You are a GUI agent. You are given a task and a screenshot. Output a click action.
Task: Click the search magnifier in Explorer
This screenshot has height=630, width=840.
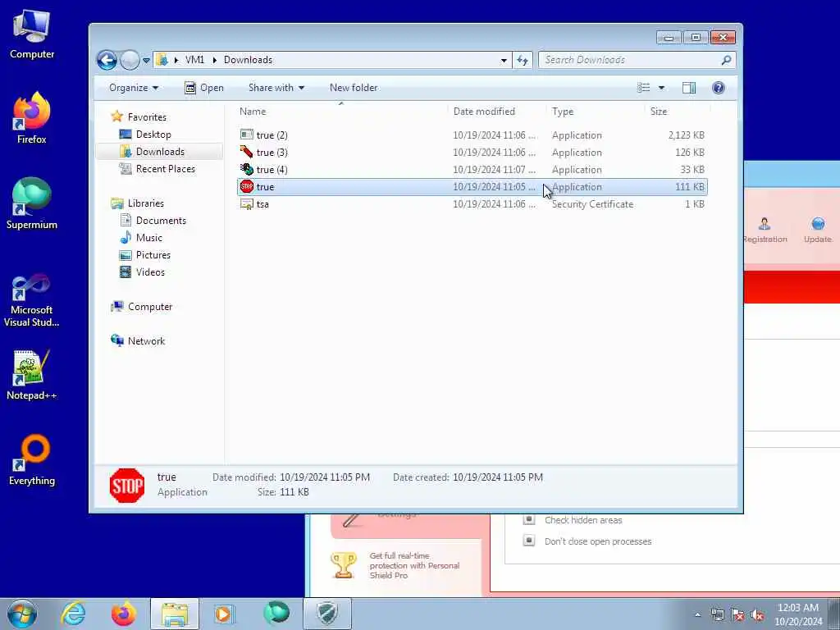[x=726, y=60]
